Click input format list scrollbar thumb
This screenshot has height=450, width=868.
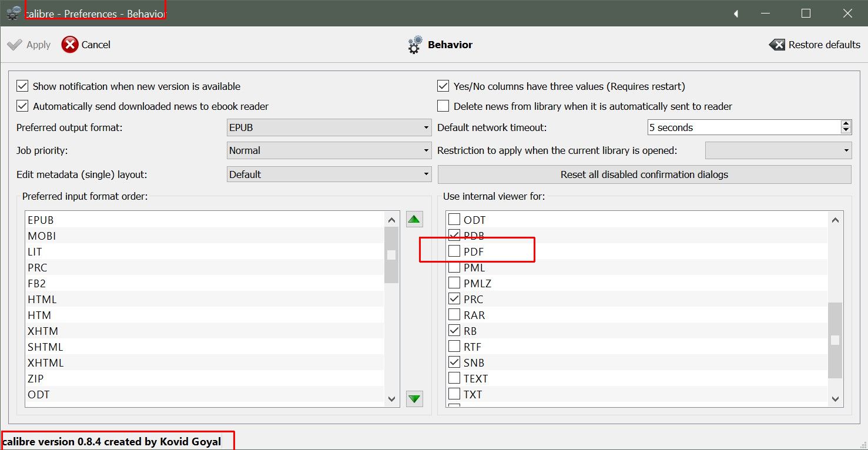click(392, 255)
